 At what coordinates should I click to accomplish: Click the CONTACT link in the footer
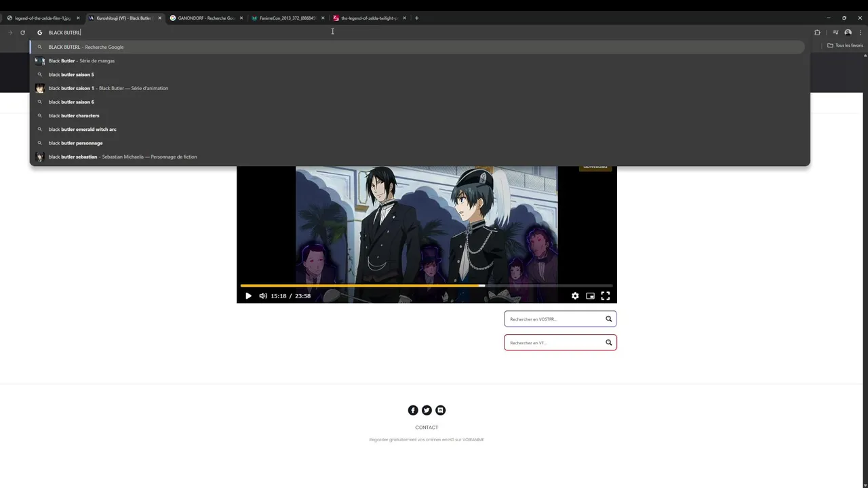click(x=427, y=428)
